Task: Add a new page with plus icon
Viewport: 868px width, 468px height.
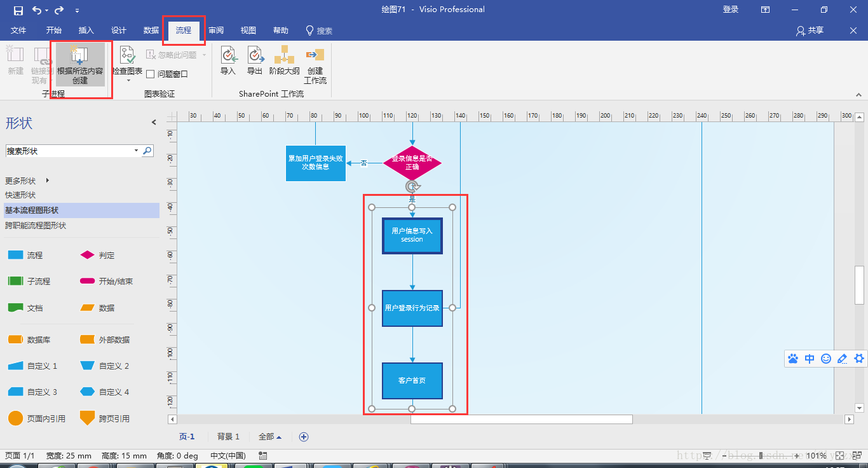Action: click(303, 437)
